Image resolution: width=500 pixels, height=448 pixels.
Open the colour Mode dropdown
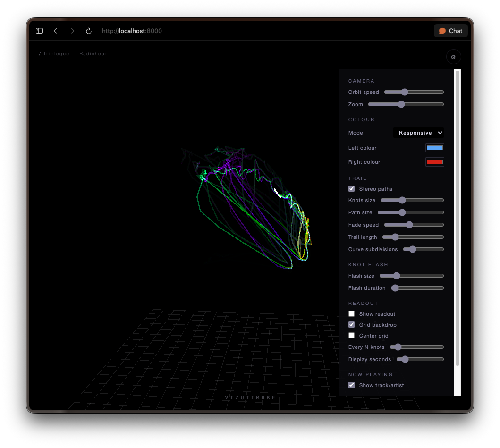(x=418, y=133)
